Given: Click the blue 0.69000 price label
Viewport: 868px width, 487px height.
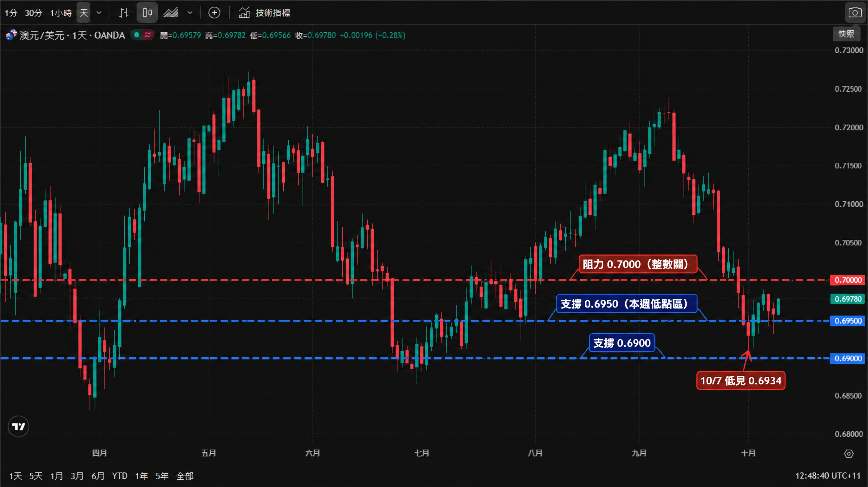Looking at the screenshot, I should click(847, 358).
